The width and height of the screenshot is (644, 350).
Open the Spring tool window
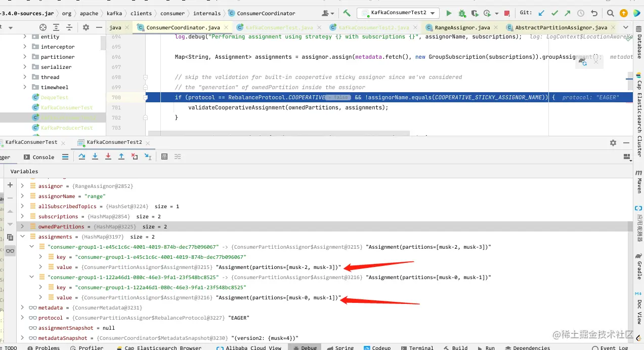[339, 347]
